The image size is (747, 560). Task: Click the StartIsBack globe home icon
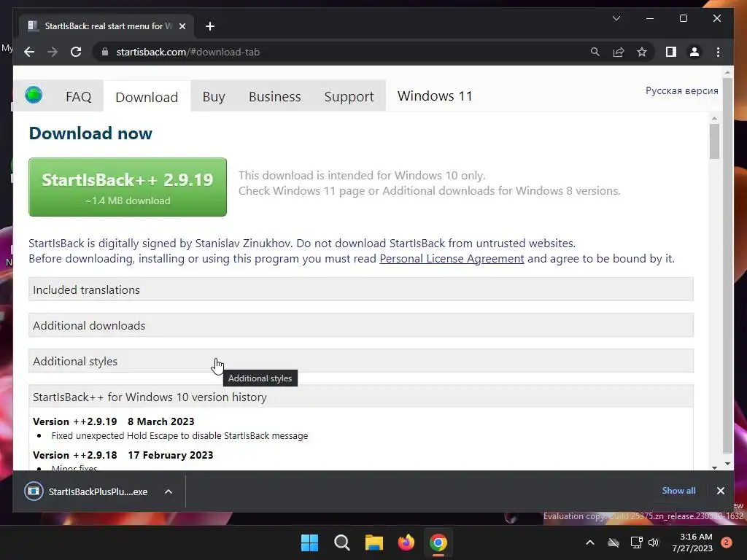tap(34, 95)
